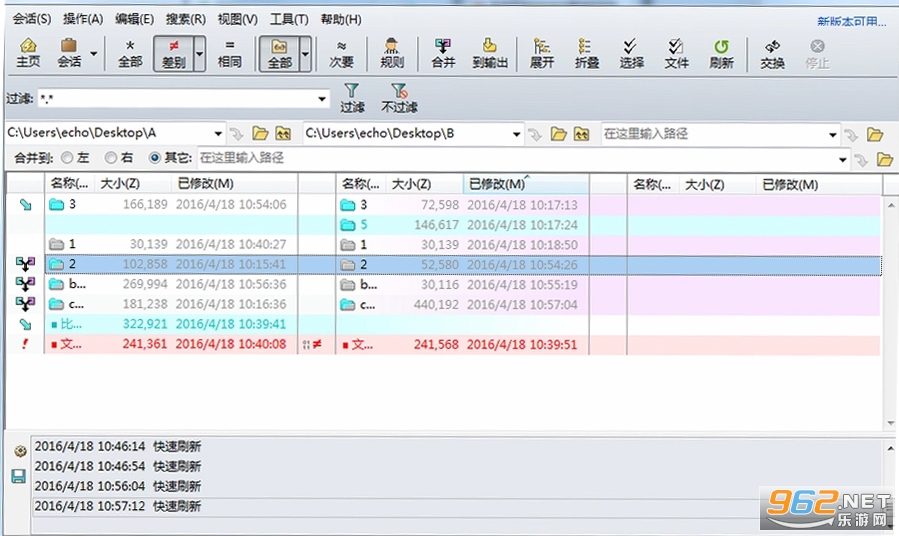Open the 编辑(E) menu

(x=134, y=19)
